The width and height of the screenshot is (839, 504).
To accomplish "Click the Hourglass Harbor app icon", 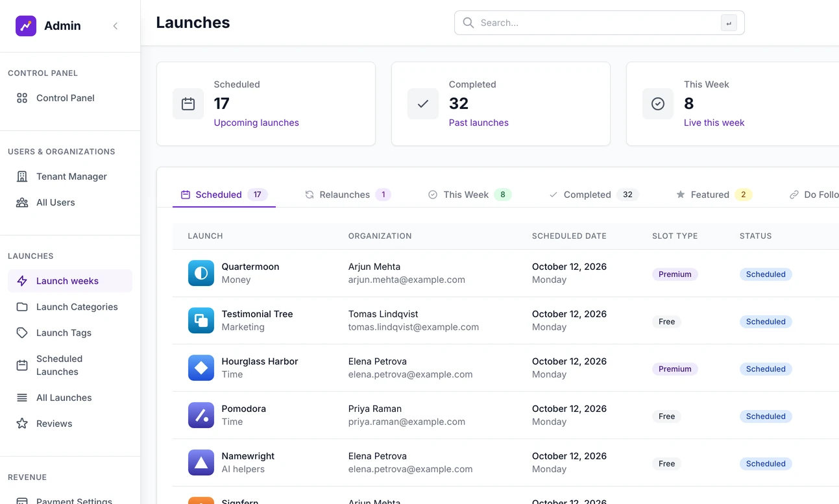I will pos(201,368).
